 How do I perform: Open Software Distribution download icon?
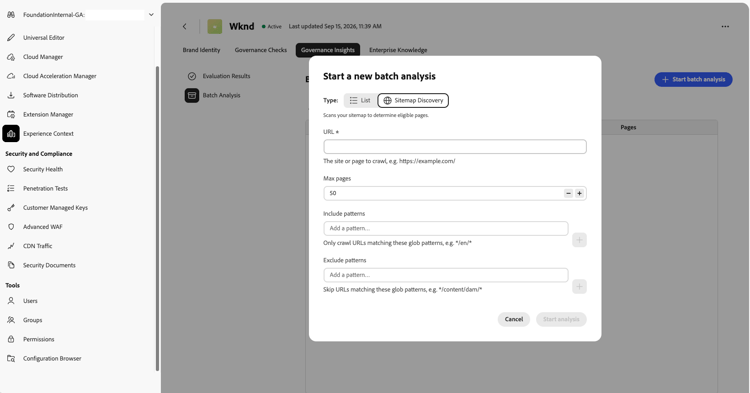point(11,95)
